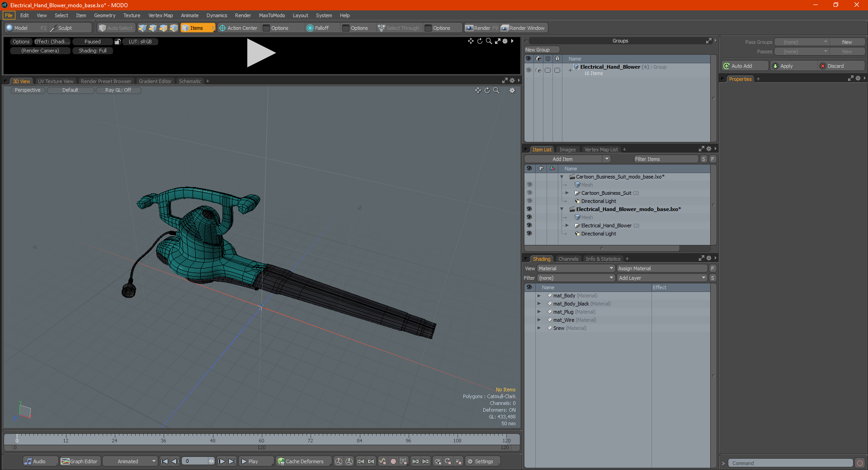Click the Auto Add button
868x470 pixels.
[745, 66]
